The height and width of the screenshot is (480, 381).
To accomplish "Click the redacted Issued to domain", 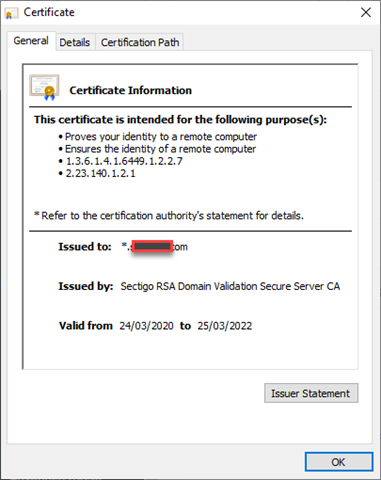I will [155, 247].
